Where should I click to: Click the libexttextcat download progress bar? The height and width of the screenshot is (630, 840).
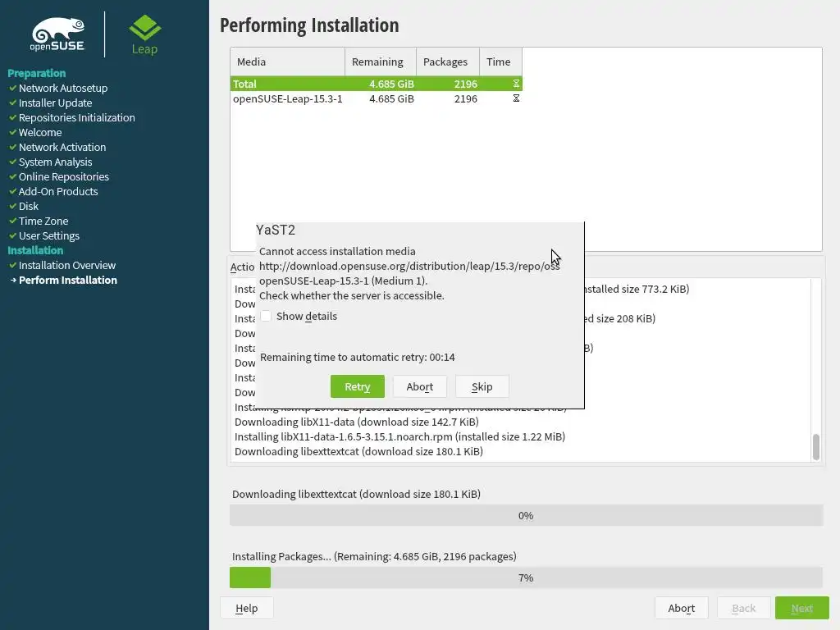click(526, 515)
